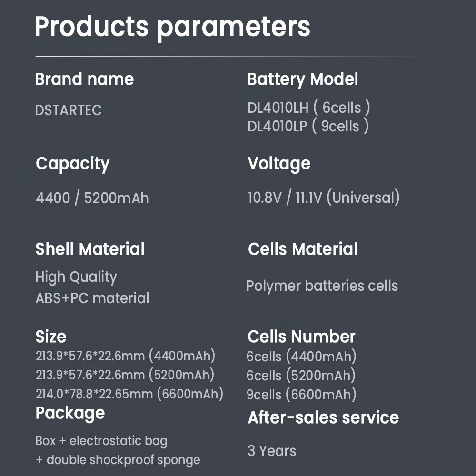Screen dimensions: 476x476
Task: Select the Cells Material heading
Action: pos(303,249)
